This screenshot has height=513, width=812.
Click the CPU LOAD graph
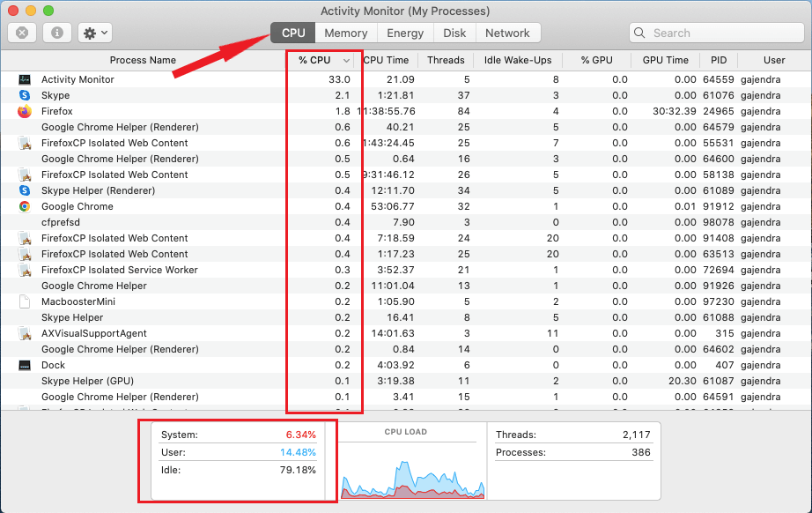coord(413,479)
